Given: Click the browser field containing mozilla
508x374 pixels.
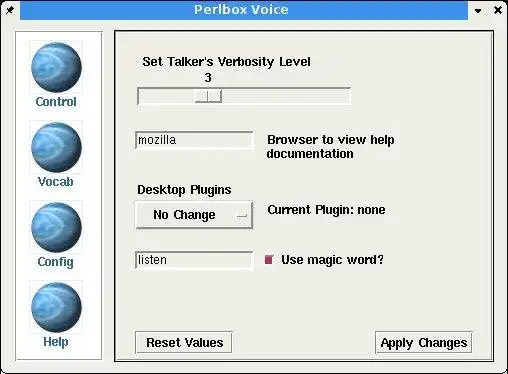Looking at the screenshot, I should (194, 140).
